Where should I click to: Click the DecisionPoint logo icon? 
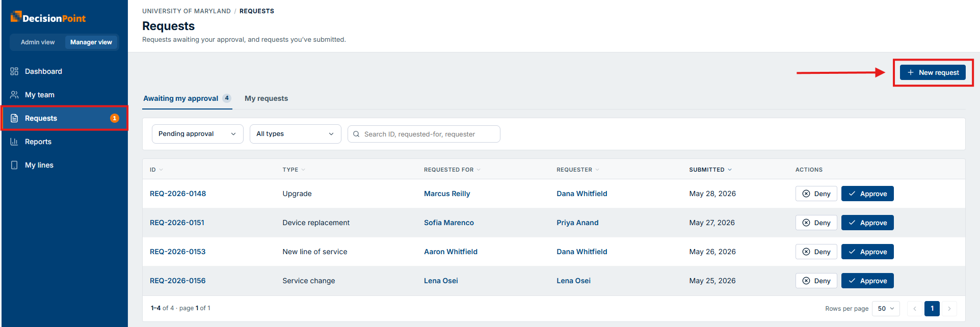(16, 17)
